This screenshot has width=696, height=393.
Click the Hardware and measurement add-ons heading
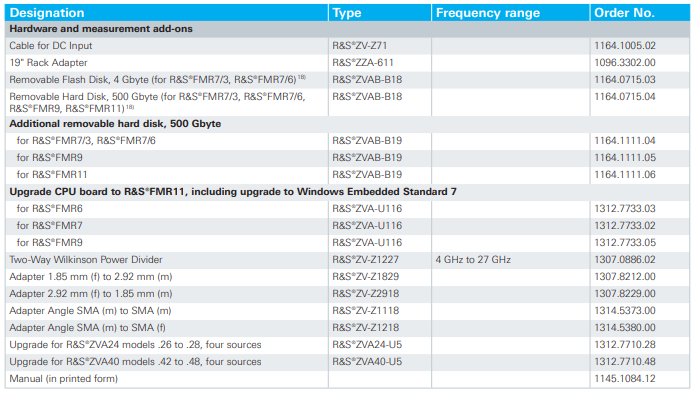click(x=101, y=29)
